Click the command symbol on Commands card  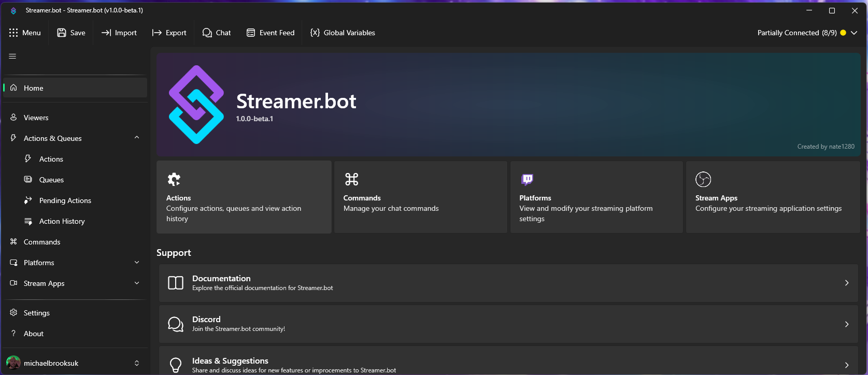[x=351, y=179]
